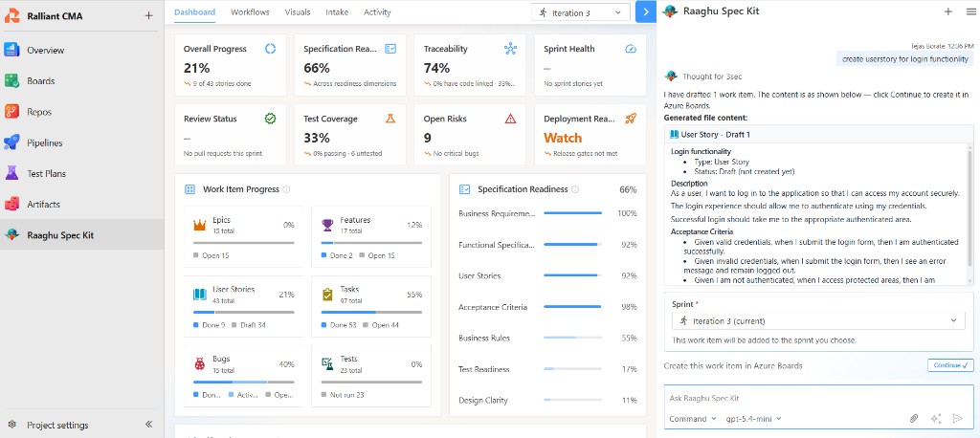Open Test Plans in the sidebar

tap(82, 173)
